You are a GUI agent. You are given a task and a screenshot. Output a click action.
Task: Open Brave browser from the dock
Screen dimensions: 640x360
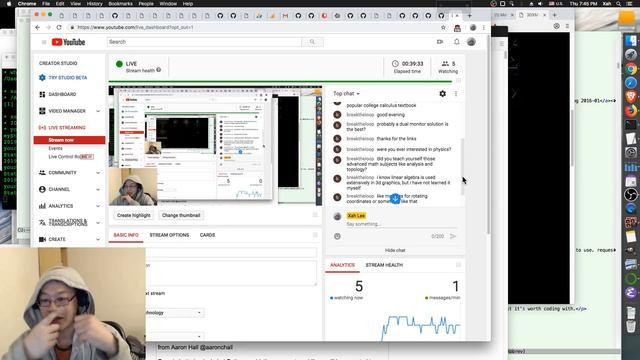(631, 97)
